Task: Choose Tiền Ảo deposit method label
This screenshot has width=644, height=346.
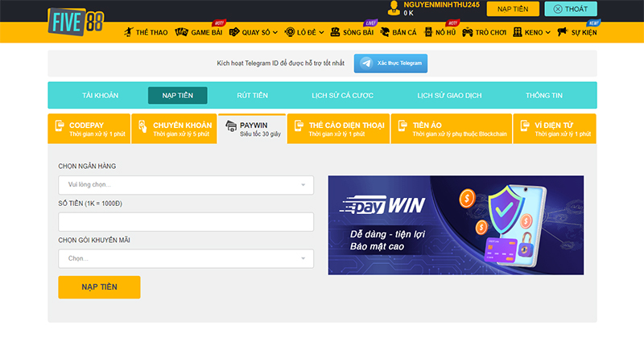Action: (427, 126)
